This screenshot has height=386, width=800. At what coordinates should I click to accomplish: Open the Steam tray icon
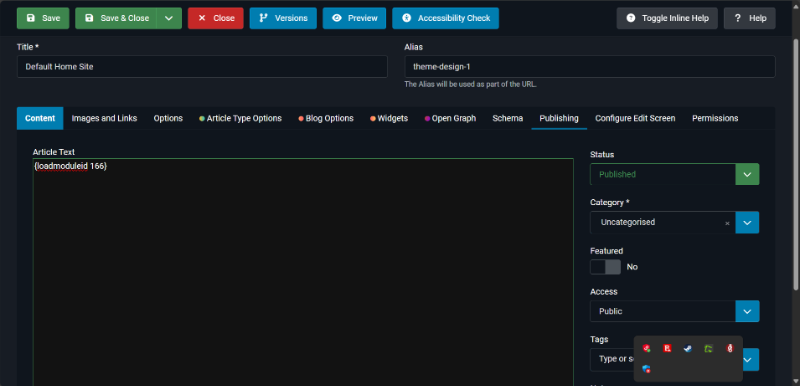click(688, 349)
